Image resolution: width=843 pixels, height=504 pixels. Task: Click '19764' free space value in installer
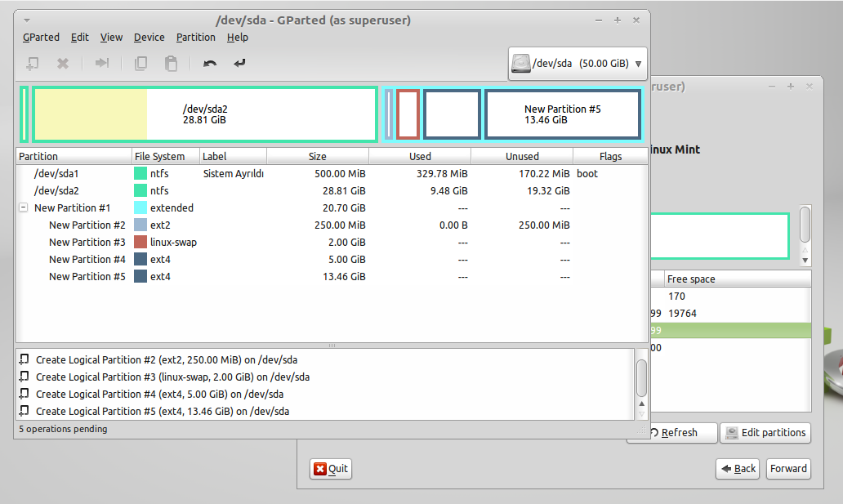pos(682,313)
